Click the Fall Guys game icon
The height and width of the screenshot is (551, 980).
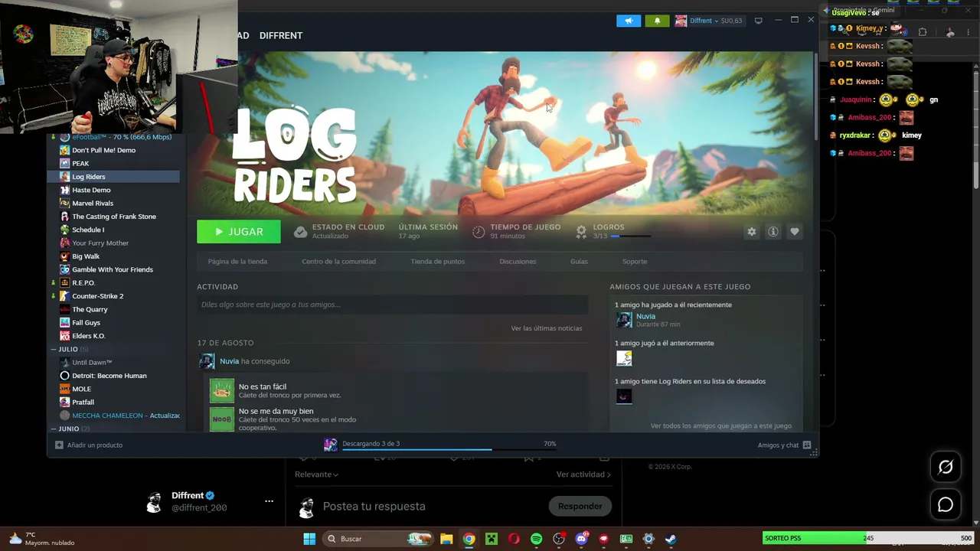(64, 323)
